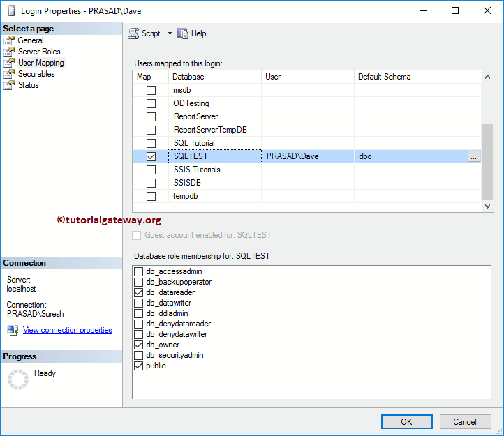Click the PRASAD\Dave user cell
Screen dimensions: 504x436
308,156
